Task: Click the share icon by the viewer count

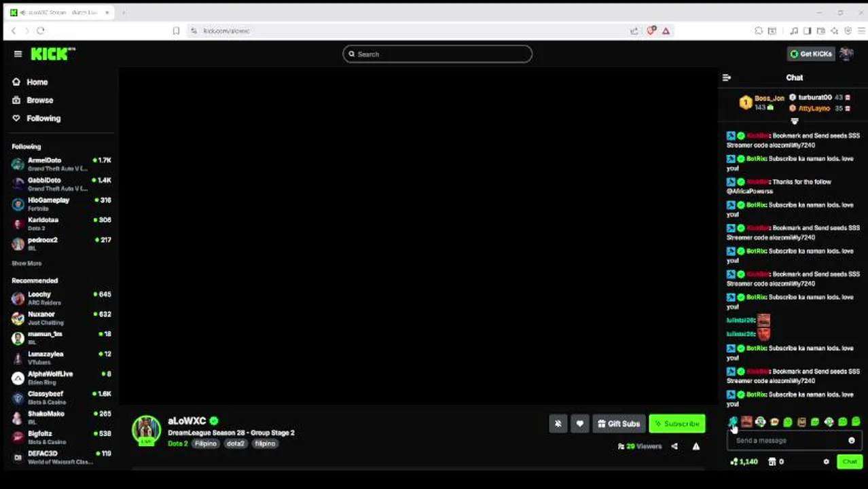Action: 674,447
